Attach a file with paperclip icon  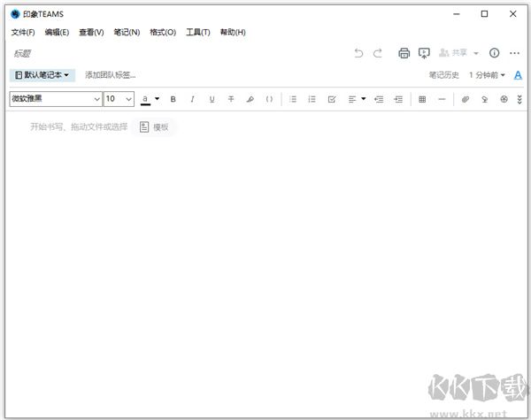pos(466,99)
